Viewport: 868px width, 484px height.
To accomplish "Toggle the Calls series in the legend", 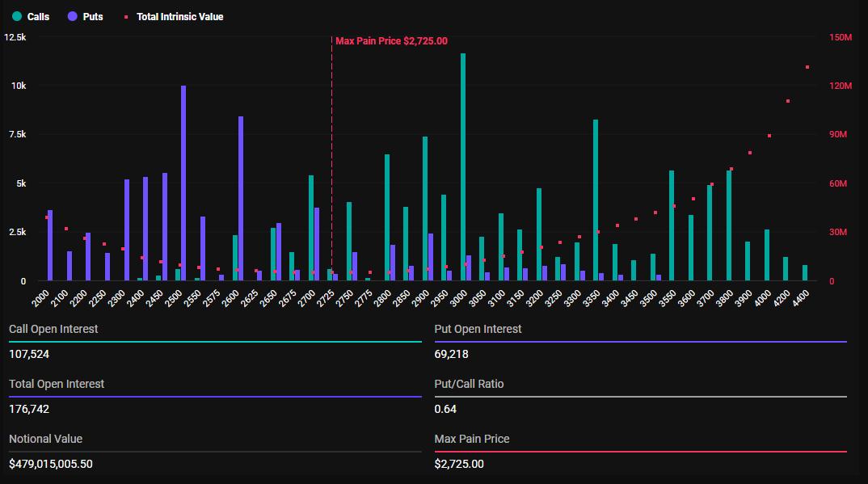I will pyautogui.click(x=31, y=17).
